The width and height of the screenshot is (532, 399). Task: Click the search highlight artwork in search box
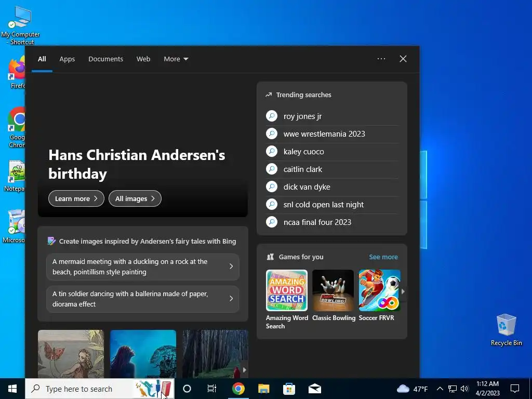click(x=154, y=389)
